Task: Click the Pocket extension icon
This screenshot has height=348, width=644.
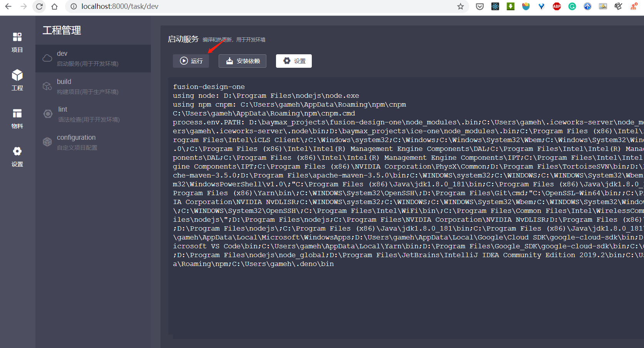Action: click(480, 7)
